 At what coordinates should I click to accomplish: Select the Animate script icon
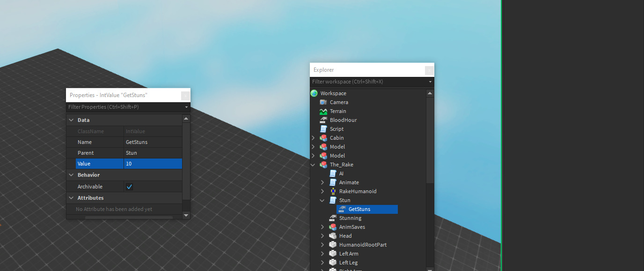(333, 182)
